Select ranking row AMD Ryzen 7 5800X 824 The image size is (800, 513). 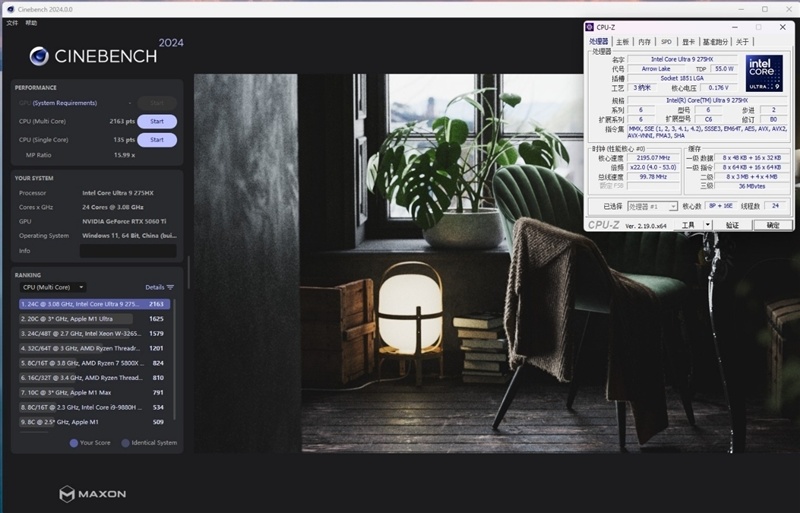click(94, 363)
